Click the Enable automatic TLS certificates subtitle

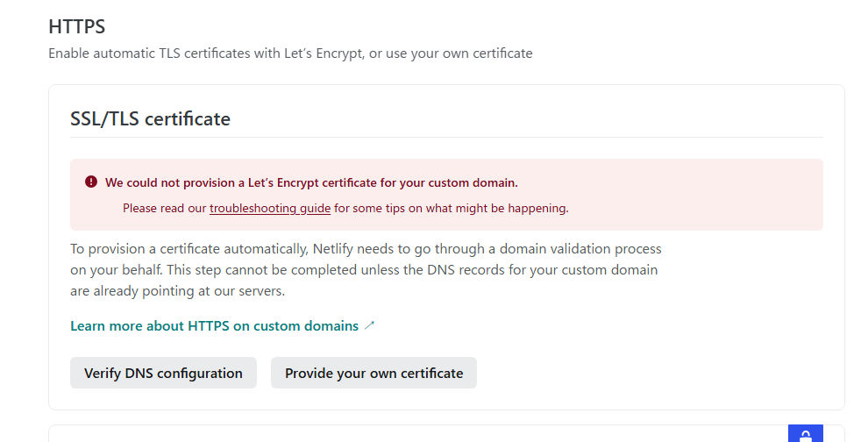(290, 53)
